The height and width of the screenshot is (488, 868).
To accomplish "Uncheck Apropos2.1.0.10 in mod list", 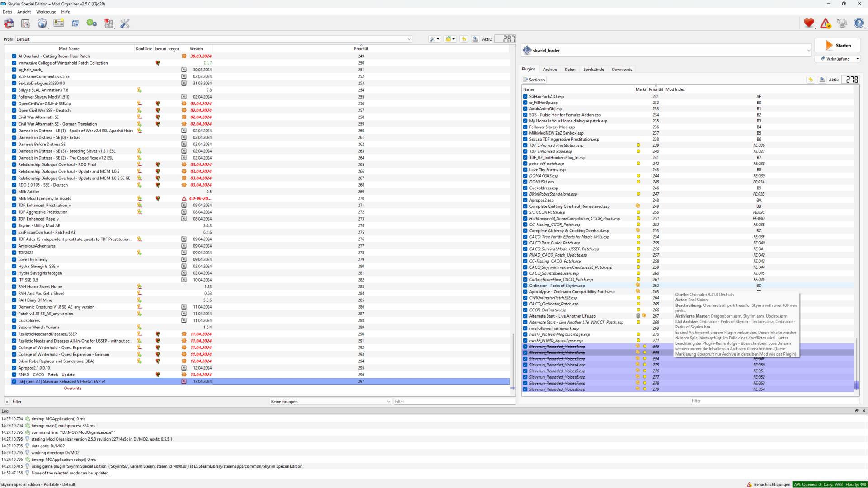I will [x=14, y=368].
